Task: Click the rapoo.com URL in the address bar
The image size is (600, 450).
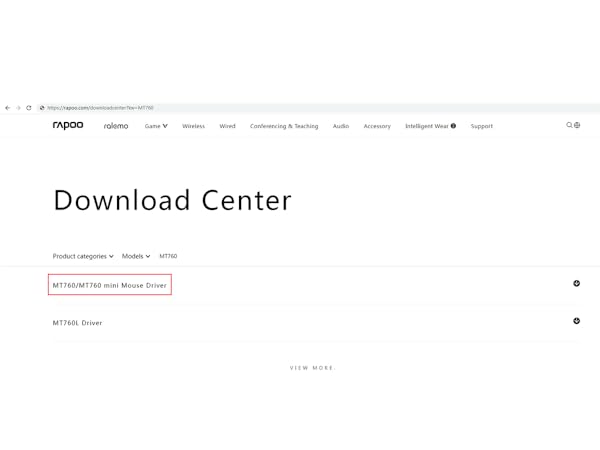Action: [x=100, y=108]
